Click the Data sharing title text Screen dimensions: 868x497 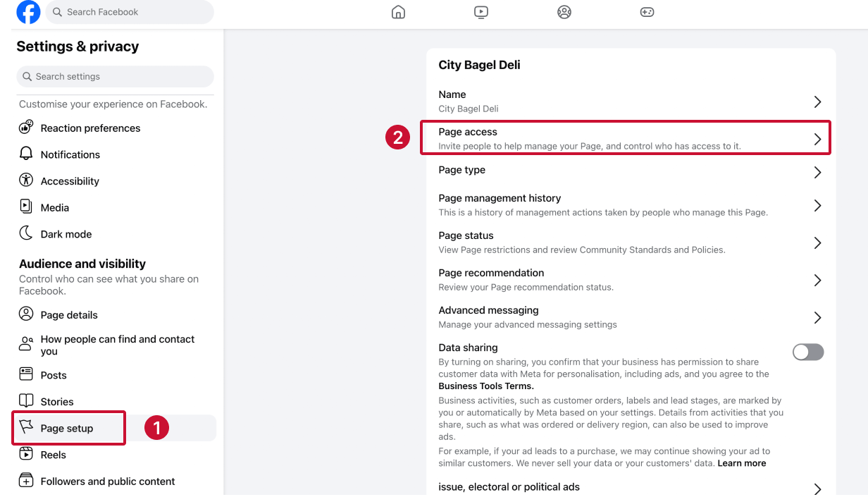468,348
